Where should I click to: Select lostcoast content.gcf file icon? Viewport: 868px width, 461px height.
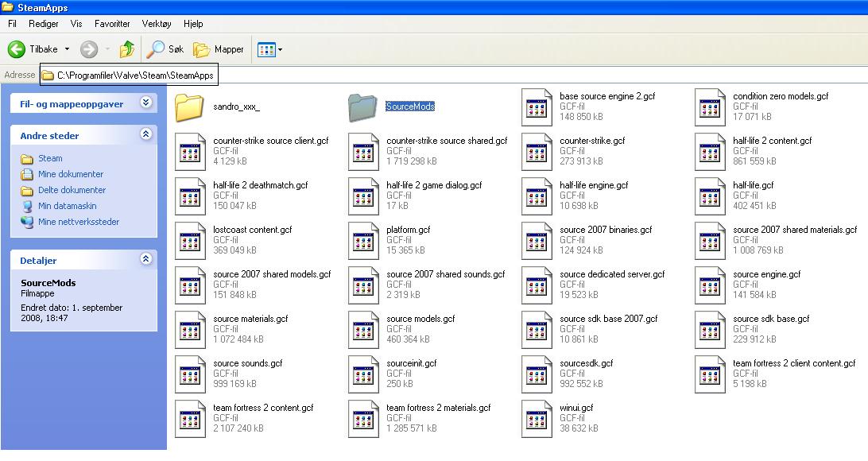point(190,241)
